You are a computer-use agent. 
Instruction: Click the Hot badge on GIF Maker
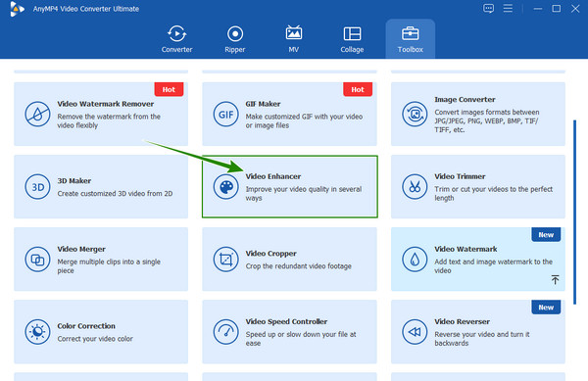pos(358,89)
